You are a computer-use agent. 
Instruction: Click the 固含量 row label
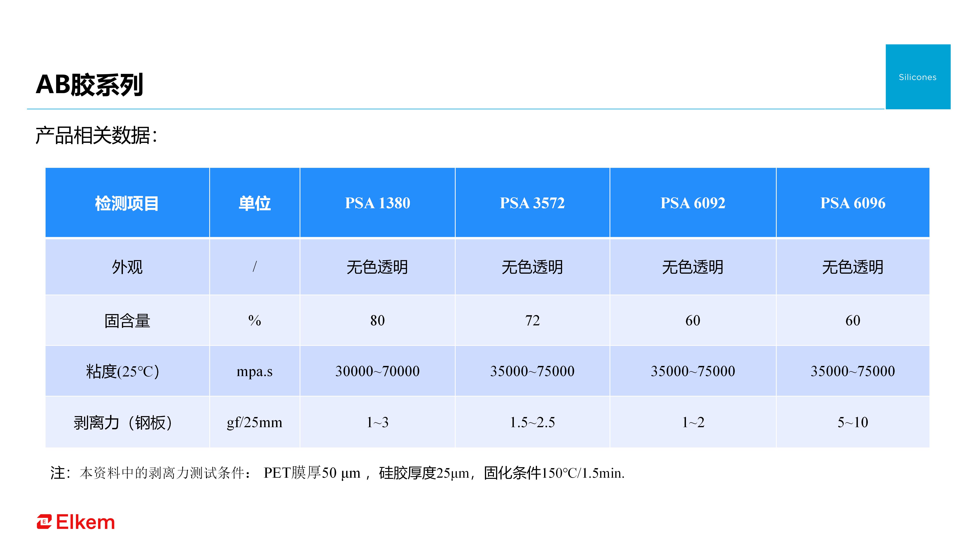[x=127, y=321]
